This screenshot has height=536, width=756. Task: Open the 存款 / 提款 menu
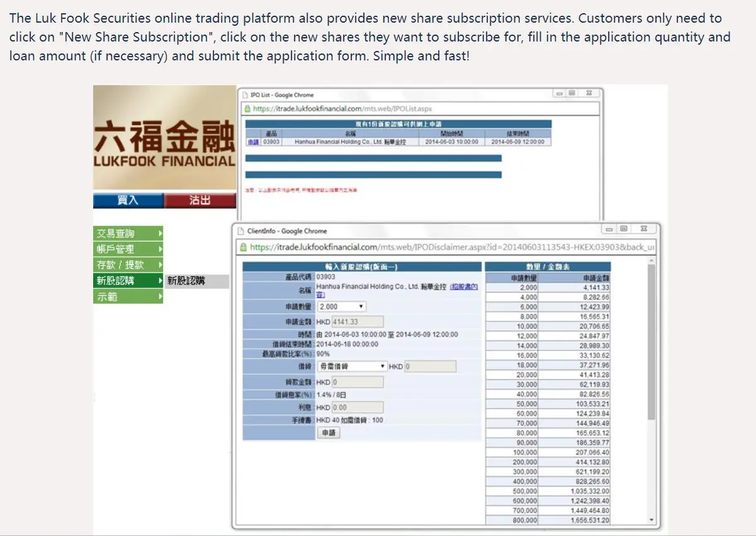[x=128, y=265]
